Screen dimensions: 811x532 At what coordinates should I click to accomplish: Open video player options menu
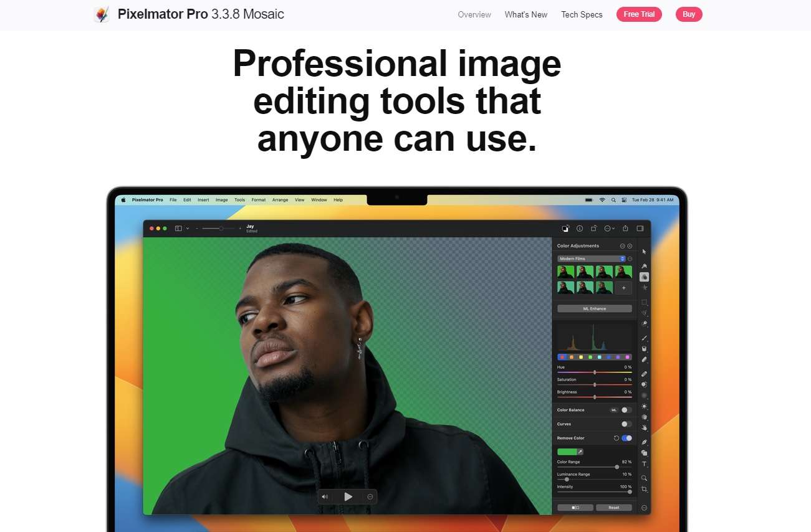click(x=370, y=496)
